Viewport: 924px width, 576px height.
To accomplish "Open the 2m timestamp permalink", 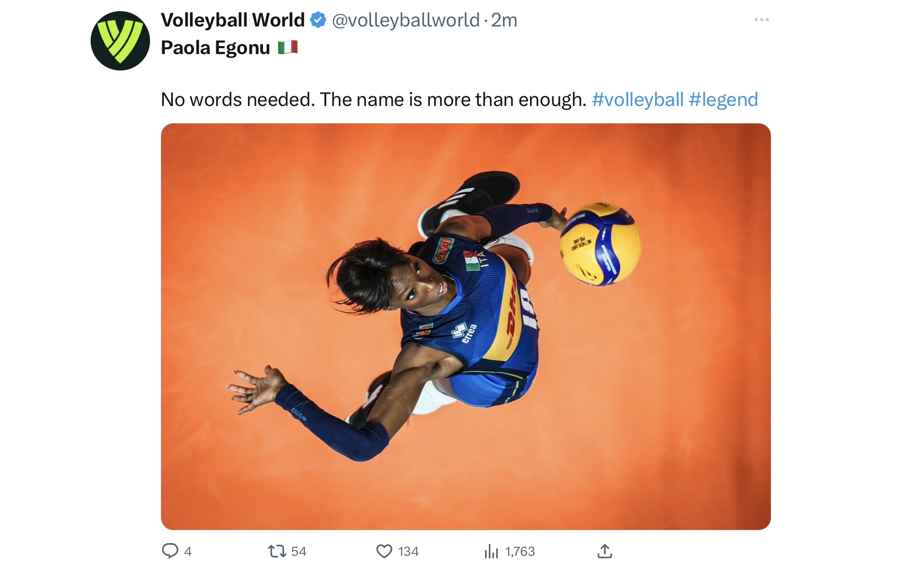I will (x=504, y=20).
